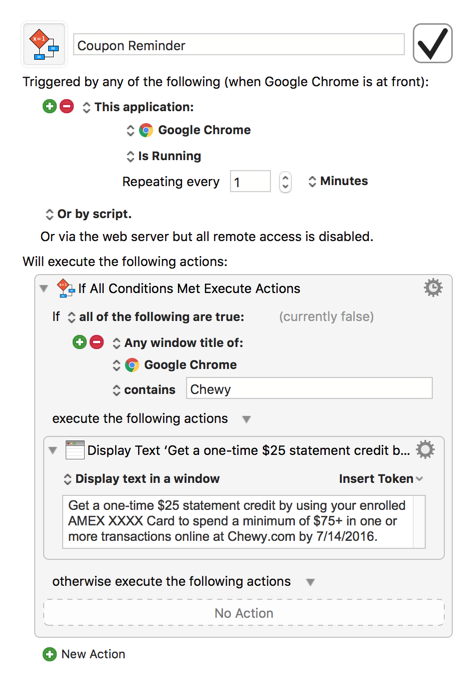Viewport: 473px width, 682px height.
Task: Toggle the macro enabled checkmark
Action: click(x=432, y=43)
